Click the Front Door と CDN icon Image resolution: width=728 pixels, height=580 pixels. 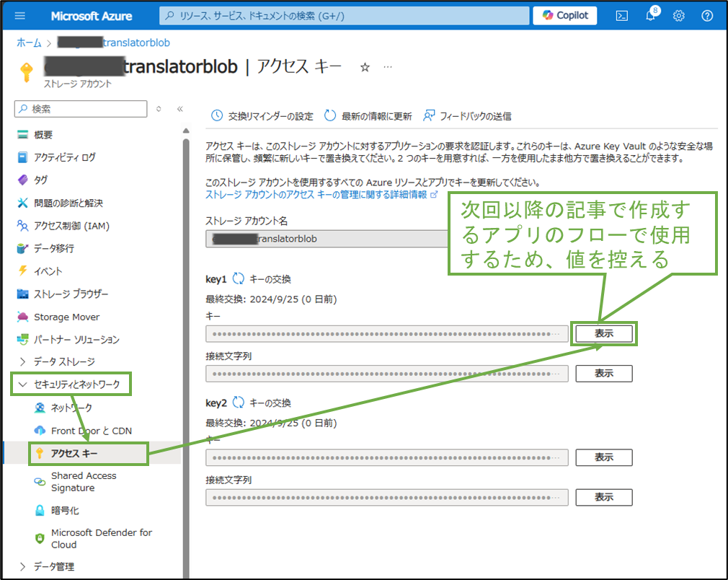coord(40,431)
